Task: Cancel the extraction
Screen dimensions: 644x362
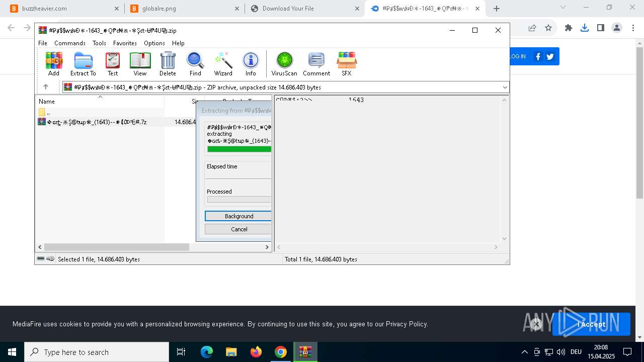Action: click(238, 229)
